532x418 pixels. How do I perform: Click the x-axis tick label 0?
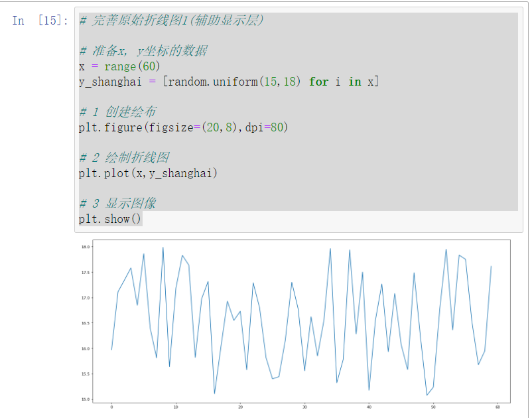(x=111, y=407)
